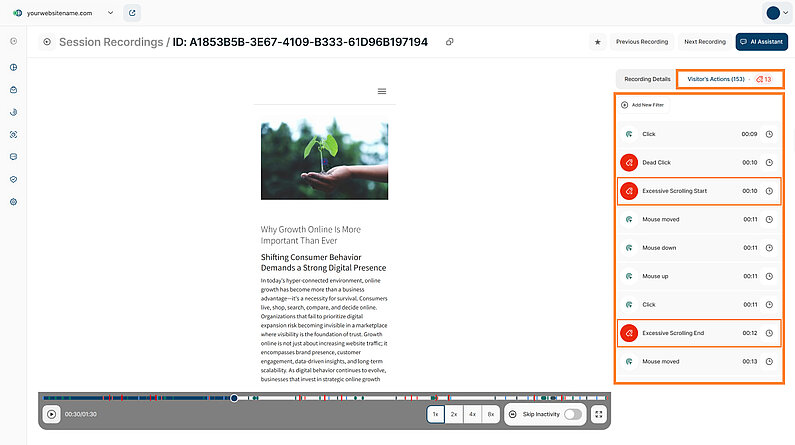Viewport: 795px width, 445px height.
Task: Copy the session recording ID link icon
Action: click(450, 42)
